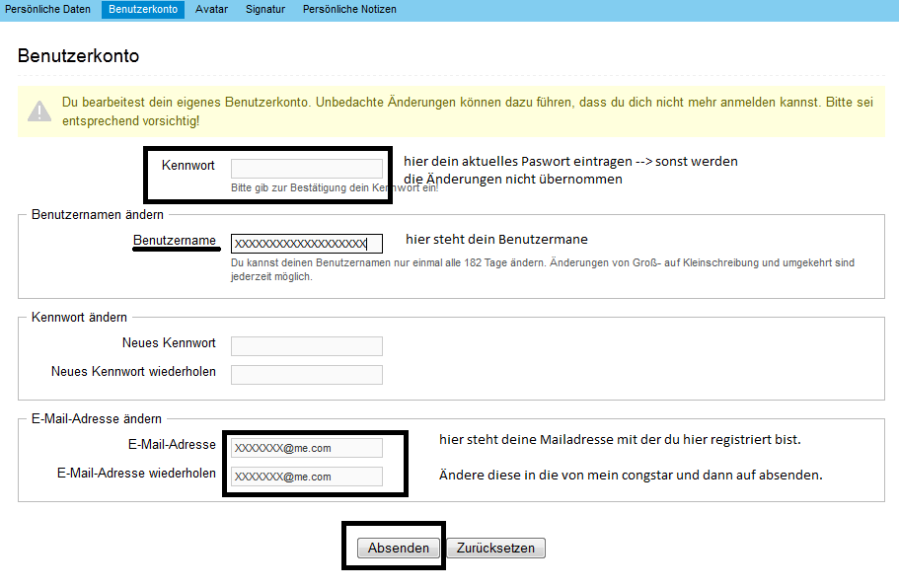
Task: Go to the Signatur tab
Action: click(265, 9)
